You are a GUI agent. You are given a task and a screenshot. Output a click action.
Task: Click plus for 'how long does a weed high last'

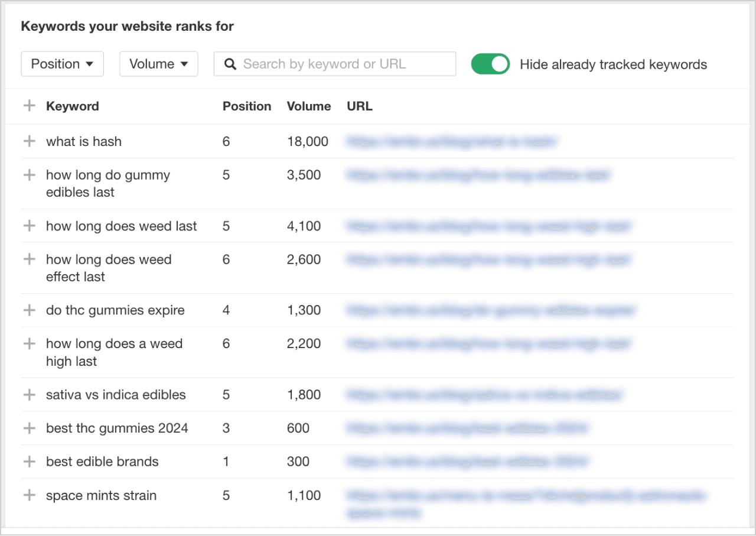pyautogui.click(x=29, y=344)
